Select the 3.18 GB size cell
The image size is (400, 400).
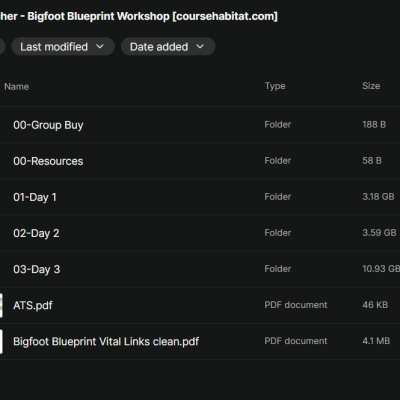click(x=378, y=197)
